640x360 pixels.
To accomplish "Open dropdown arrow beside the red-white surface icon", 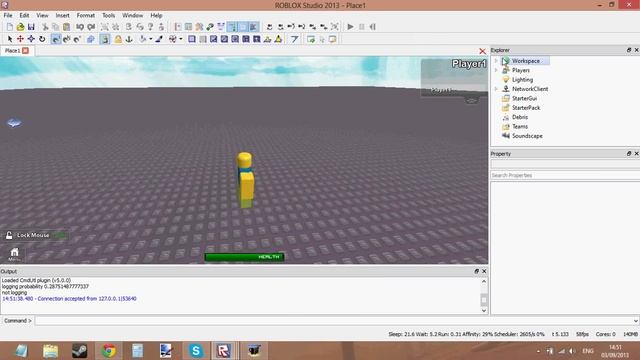I will pos(181,39).
